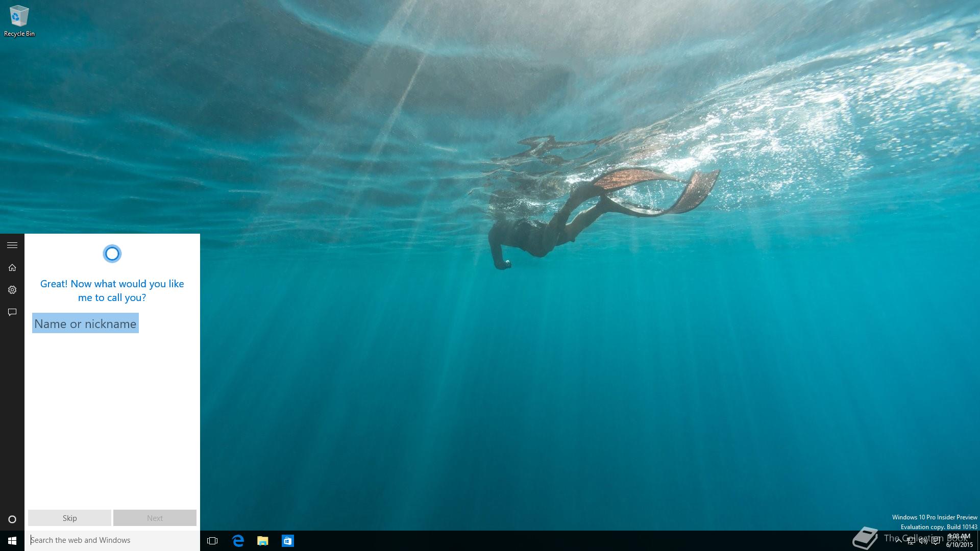
Task: Click the Show desktop strip at taskbar end
Action: (978, 541)
